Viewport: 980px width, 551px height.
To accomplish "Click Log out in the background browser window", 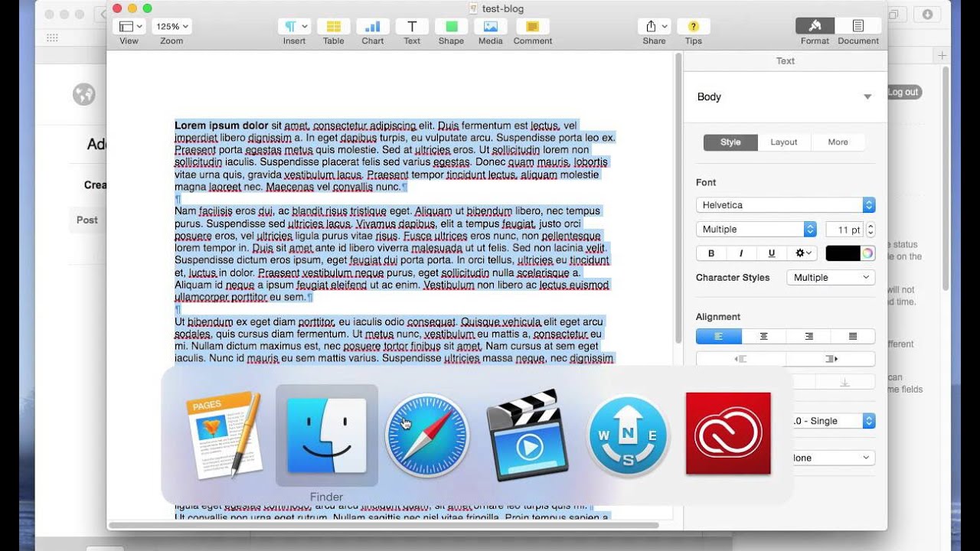I will pos(903,93).
